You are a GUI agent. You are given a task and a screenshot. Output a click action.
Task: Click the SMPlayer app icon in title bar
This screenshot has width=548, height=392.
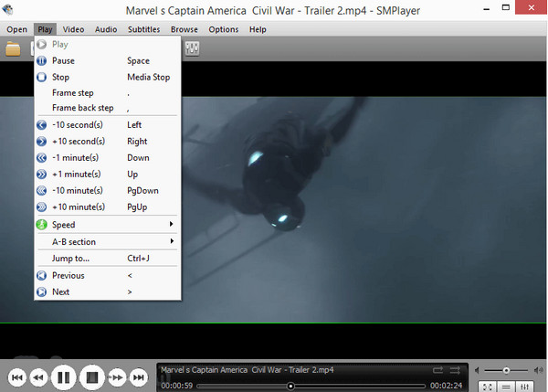tap(7, 9)
